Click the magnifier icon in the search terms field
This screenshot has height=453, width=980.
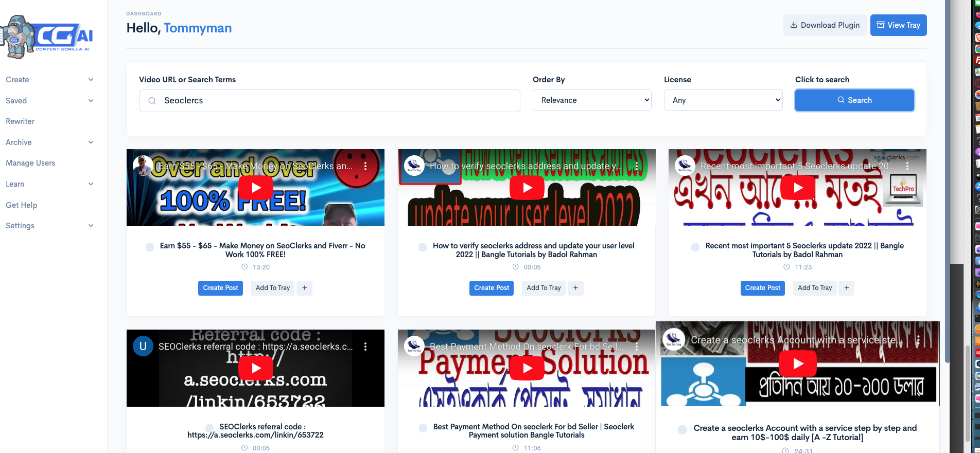click(x=152, y=101)
